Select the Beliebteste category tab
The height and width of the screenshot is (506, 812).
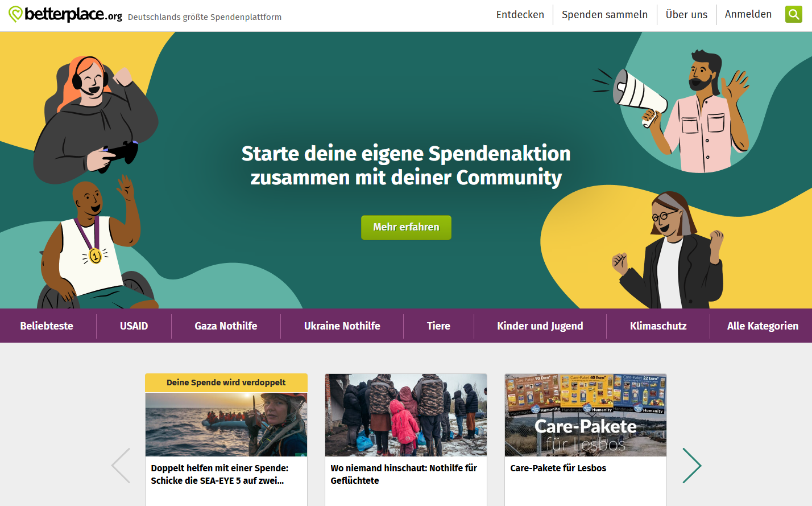47,326
